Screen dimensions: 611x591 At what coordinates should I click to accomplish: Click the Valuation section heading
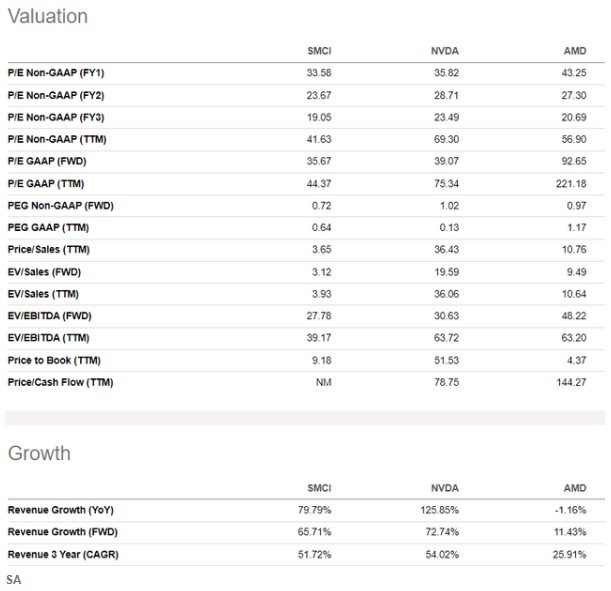click(x=47, y=16)
